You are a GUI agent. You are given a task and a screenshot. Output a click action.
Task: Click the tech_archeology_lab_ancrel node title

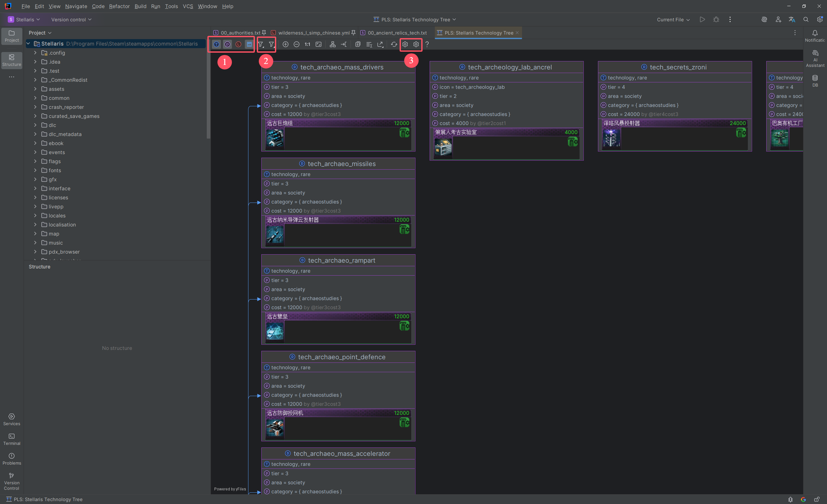click(509, 67)
